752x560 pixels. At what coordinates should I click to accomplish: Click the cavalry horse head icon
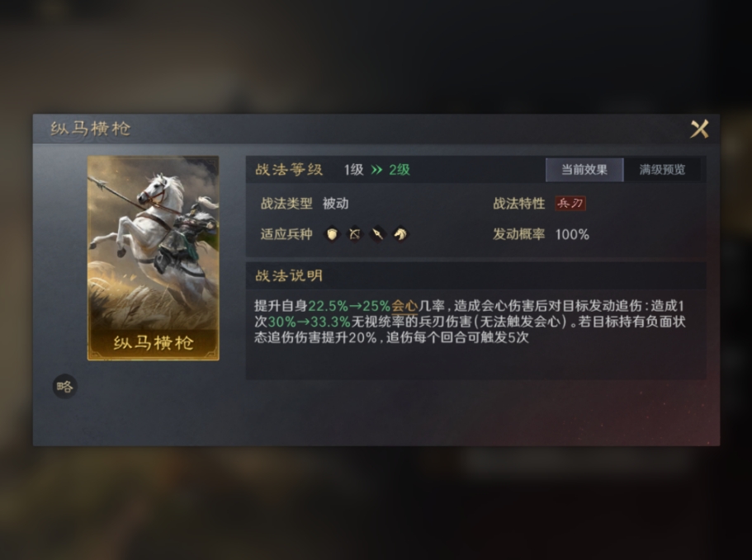[400, 233]
